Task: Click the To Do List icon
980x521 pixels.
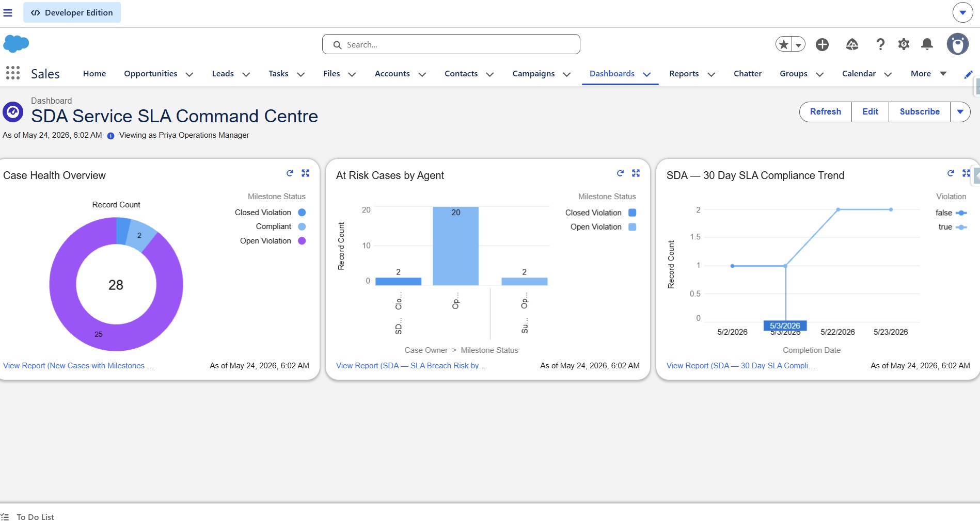Action: pos(5,516)
